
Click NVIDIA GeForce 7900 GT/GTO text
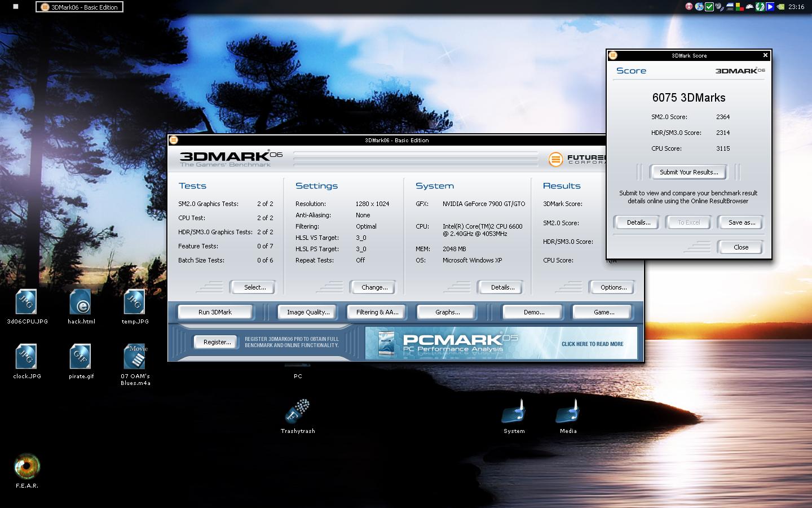point(483,204)
